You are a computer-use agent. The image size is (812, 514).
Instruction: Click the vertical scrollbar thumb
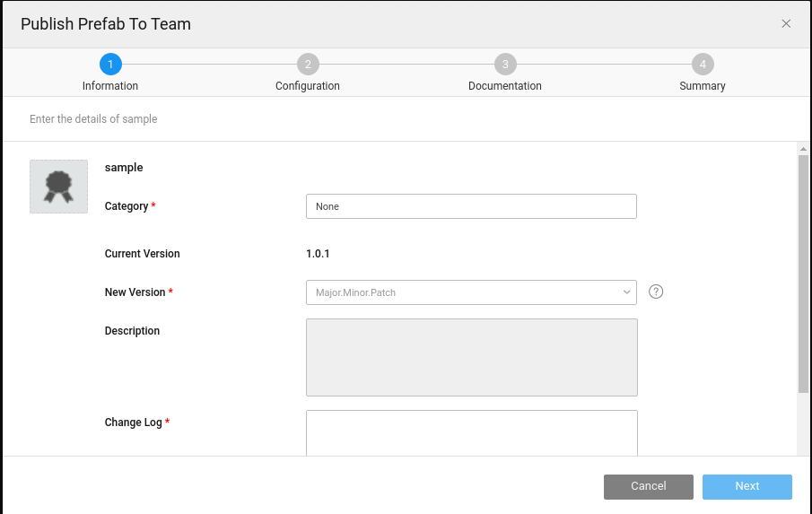(803, 274)
